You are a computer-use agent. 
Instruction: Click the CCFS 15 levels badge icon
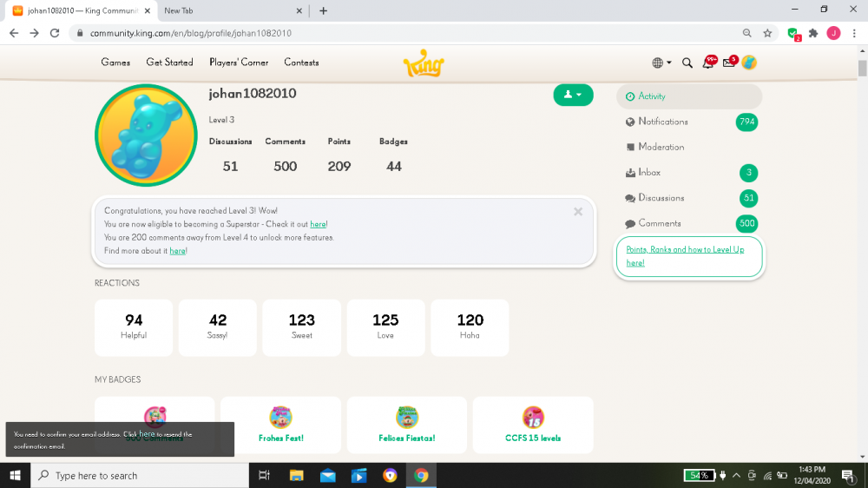point(533,417)
